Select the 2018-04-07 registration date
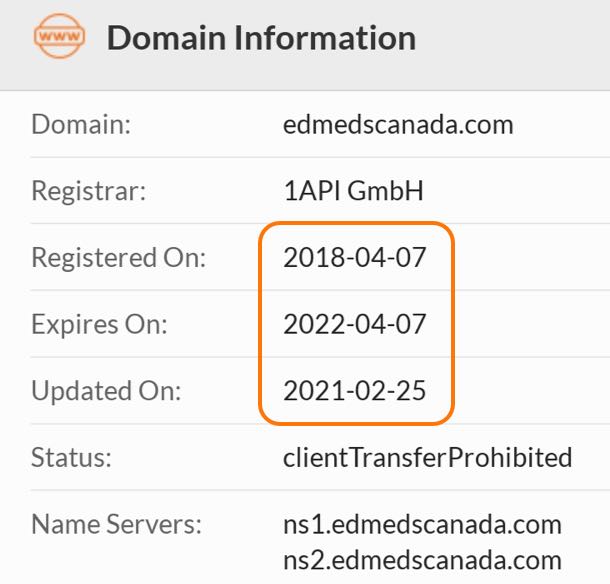This screenshot has height=584, width=610. click(354, 258)
